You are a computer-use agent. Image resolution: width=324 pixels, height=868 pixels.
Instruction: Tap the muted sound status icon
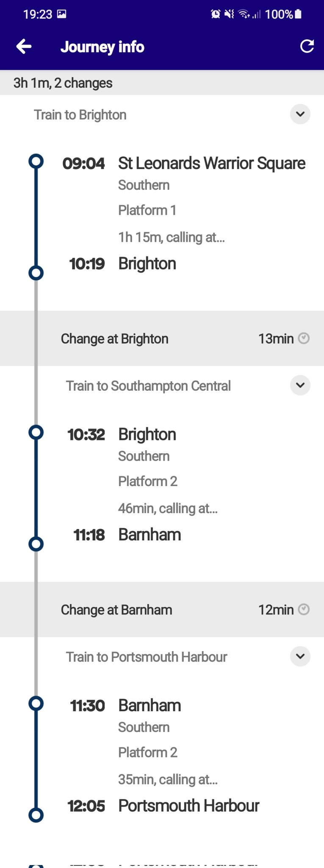pyautogui.click(x=229, y=14)
